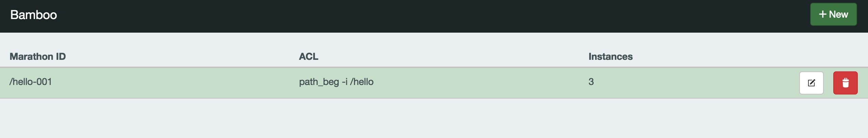
Task: Click the table header row right of Instances
Action: click(732, 56)
